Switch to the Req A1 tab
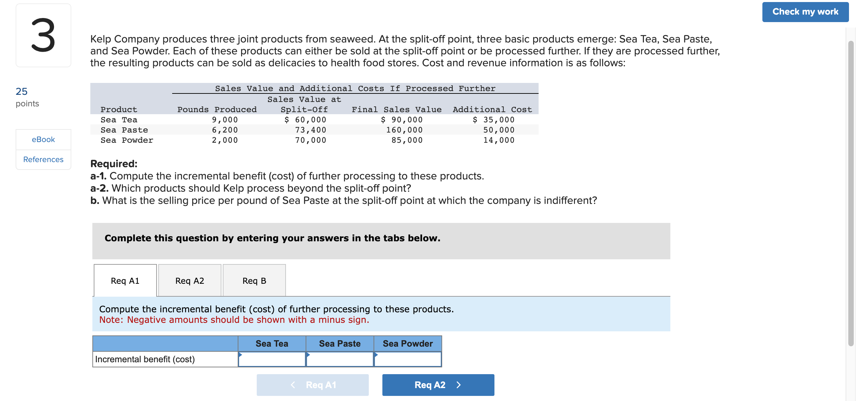868x401 pixels. click(125, 281)
